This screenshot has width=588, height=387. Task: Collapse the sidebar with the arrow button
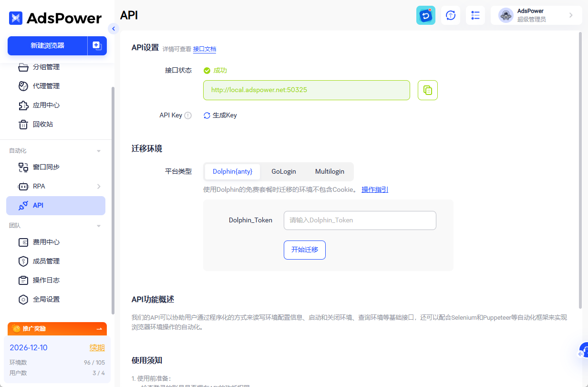pos(113,29)
